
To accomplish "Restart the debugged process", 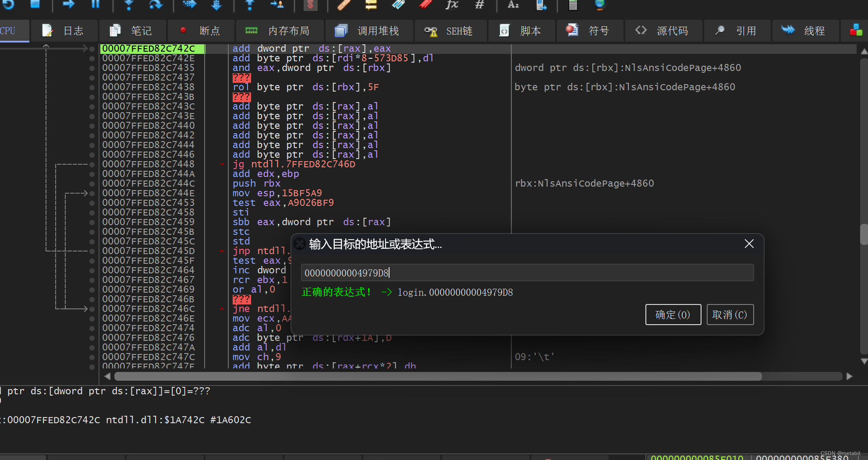I will (x=8, y=6).
